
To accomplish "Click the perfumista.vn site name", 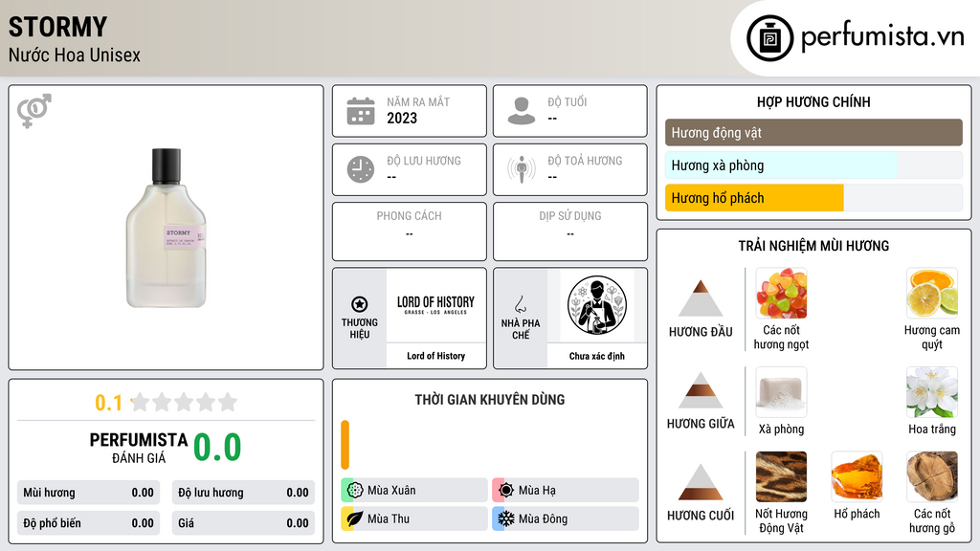I will pos(882,36).
